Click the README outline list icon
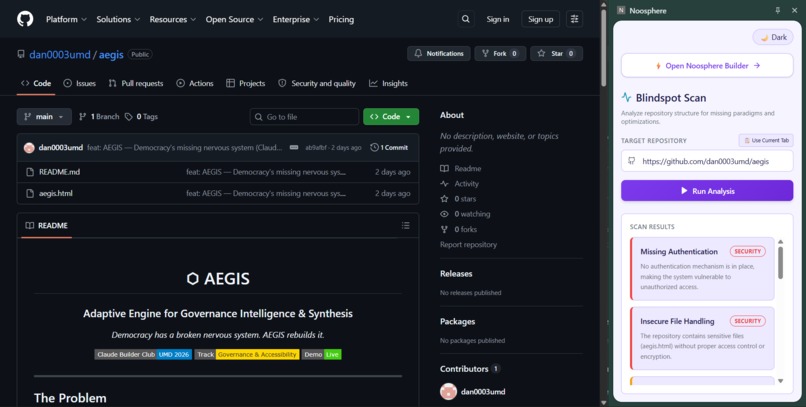 [x=406, y=226]
